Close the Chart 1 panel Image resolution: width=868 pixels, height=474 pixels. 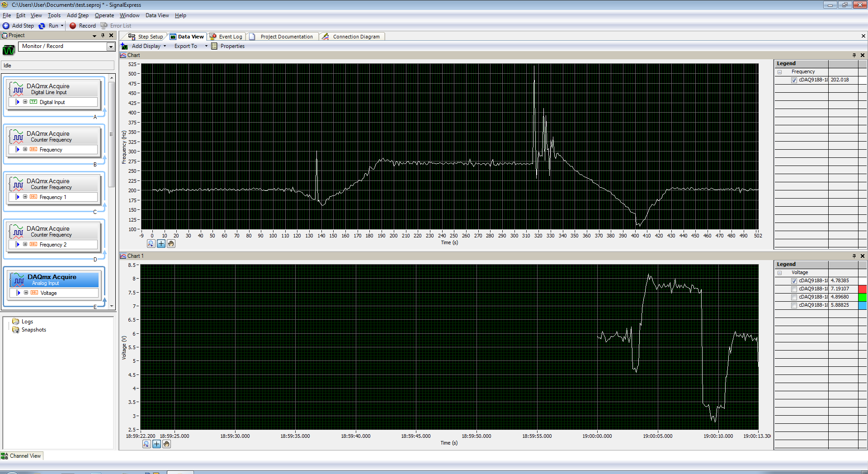[x=863, y=256]
